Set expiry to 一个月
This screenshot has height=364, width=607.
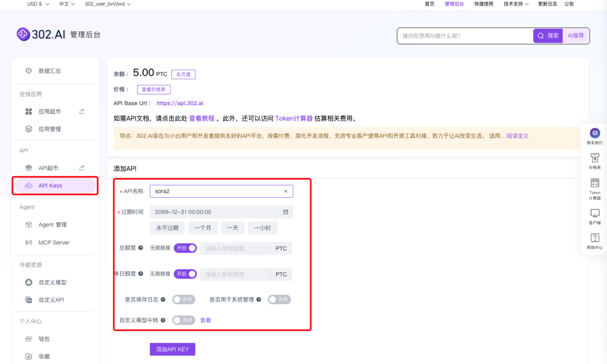point(203,228)
